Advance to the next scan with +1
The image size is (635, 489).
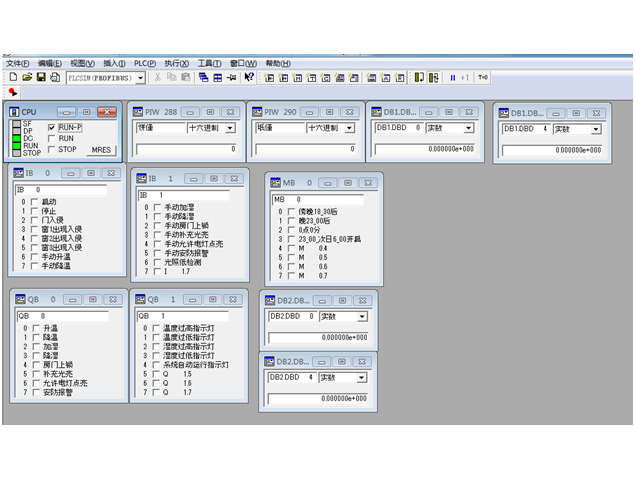pyautogui.click(x=465, y=77)
